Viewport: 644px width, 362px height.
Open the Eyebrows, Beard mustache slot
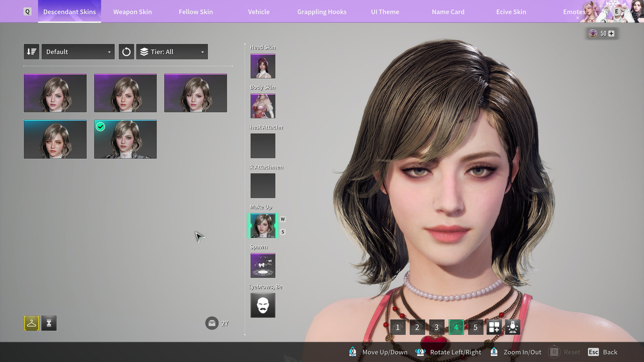pyautogui.click(x=263, y=305)
